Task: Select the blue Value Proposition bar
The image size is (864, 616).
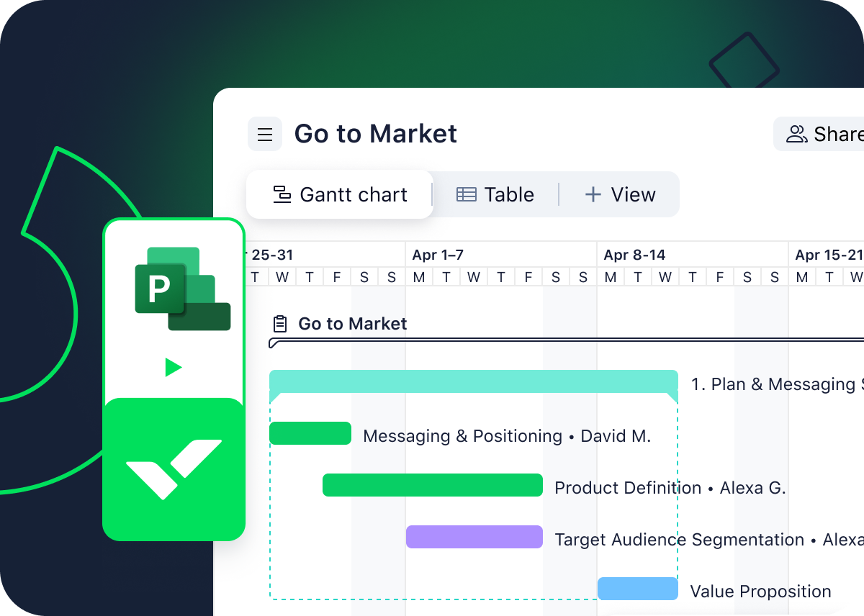Action: click(638, 589)
